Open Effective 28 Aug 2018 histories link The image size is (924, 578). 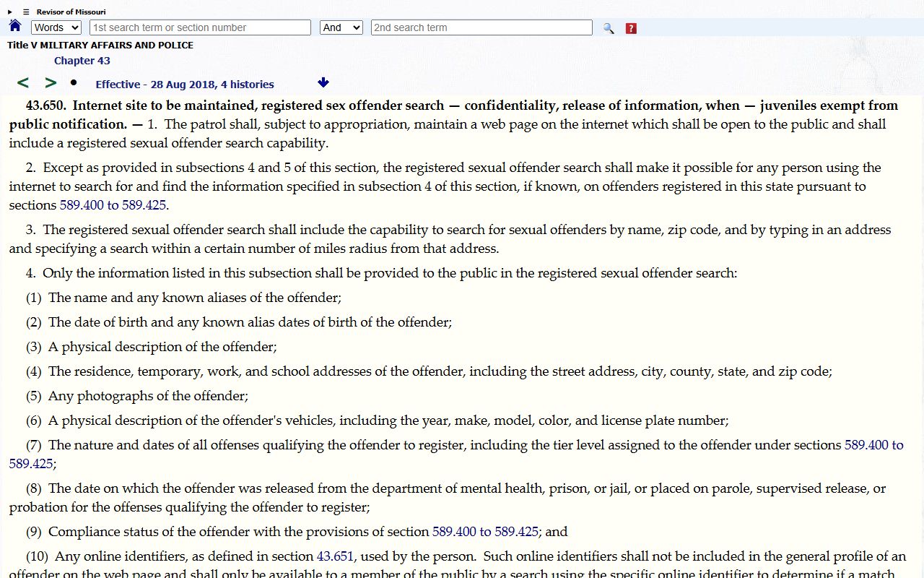pyautogui.click(x=185, y=84)
